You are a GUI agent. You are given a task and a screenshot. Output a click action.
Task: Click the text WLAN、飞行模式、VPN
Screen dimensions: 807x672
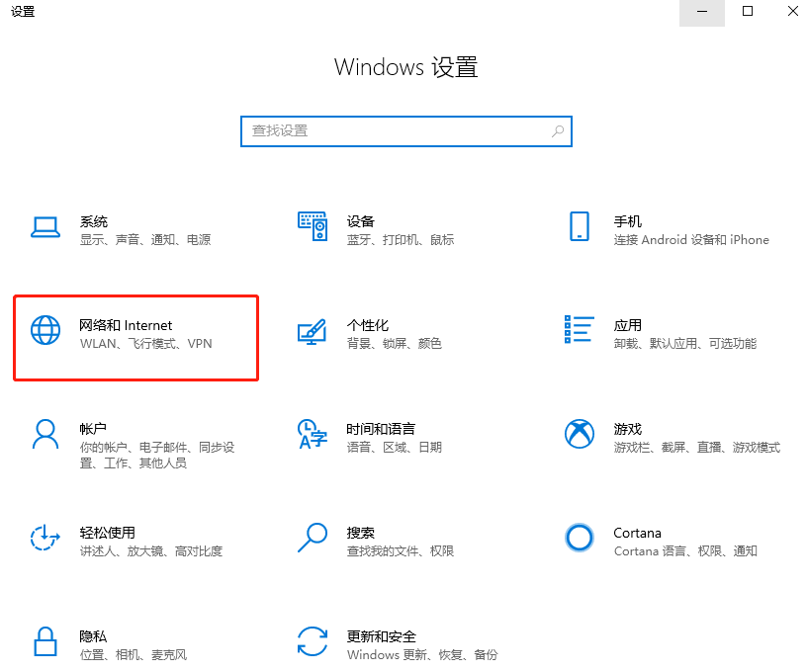point(146,344)
